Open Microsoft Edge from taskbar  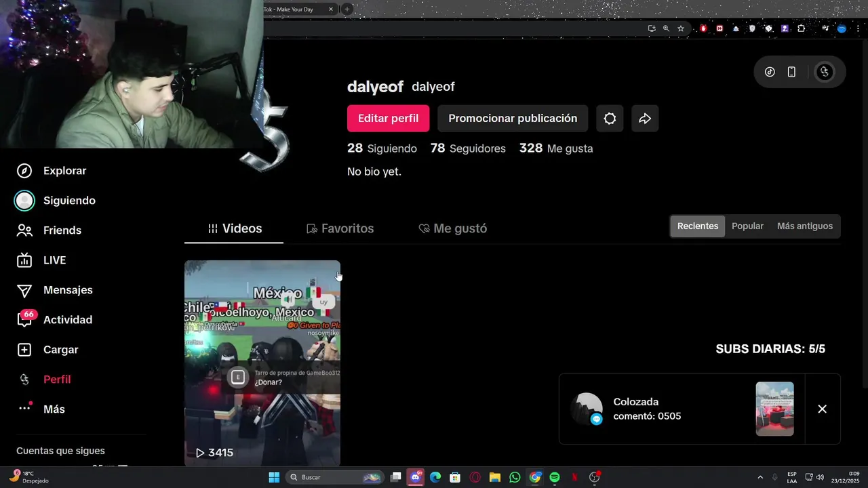pyautogui.click(x=435, y=477)
